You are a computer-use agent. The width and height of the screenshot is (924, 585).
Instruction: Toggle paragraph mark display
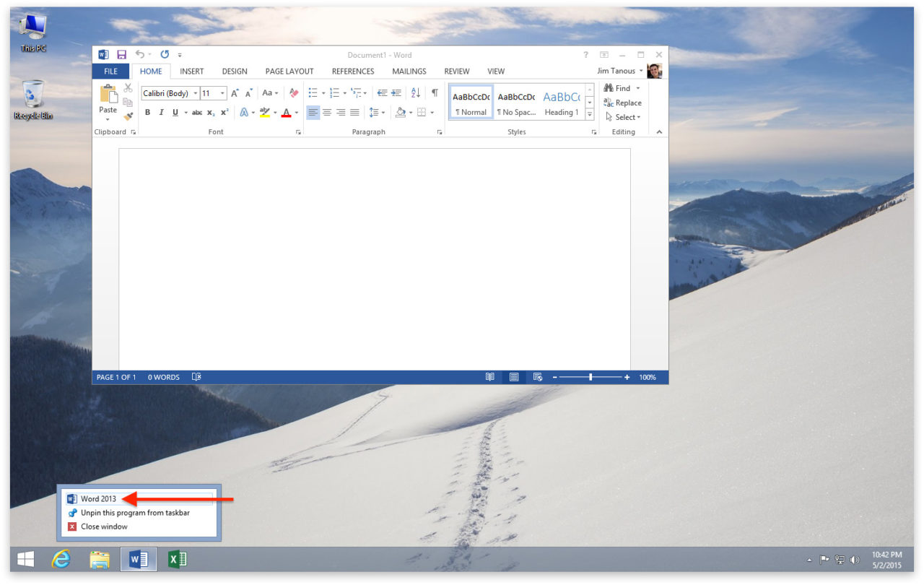point(433,92)
